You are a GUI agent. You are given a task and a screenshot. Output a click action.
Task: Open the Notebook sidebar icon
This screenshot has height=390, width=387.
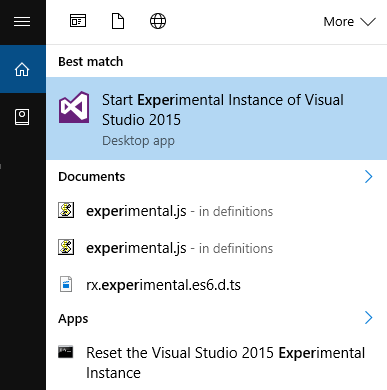[x=22, y=117]
